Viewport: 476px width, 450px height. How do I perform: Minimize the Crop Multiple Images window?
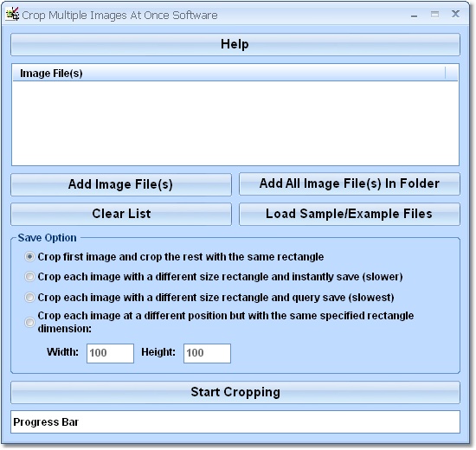click(414, 16)
